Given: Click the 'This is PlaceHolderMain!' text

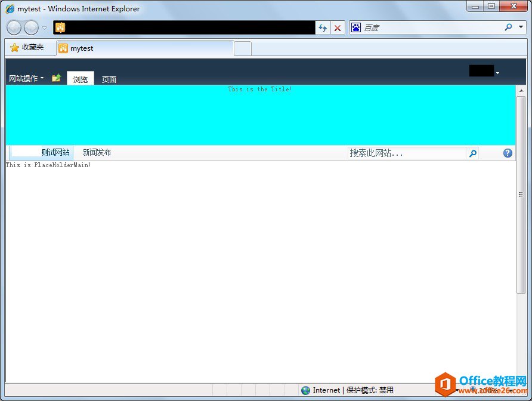Looking at the screenshot, I should [x=48, y=165].
